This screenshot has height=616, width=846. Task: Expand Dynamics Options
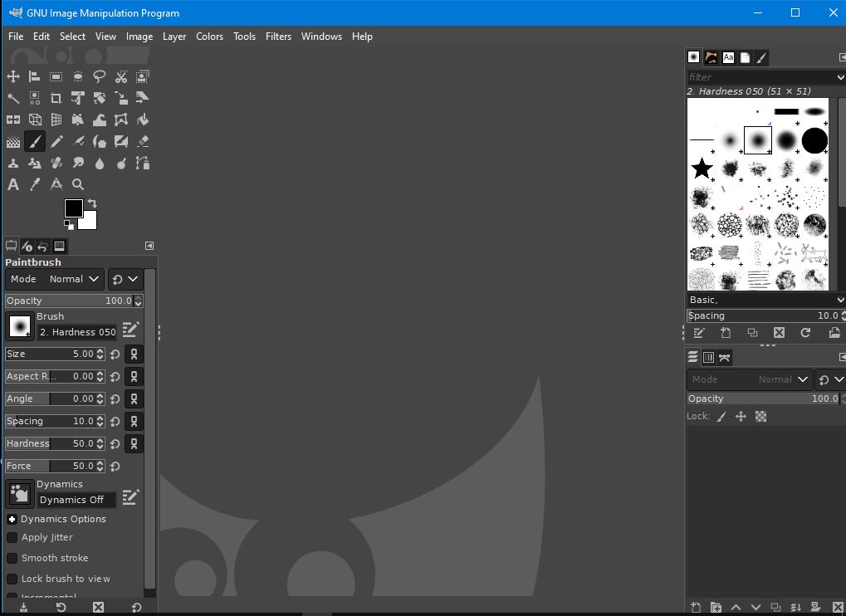(x=12, y=519)
